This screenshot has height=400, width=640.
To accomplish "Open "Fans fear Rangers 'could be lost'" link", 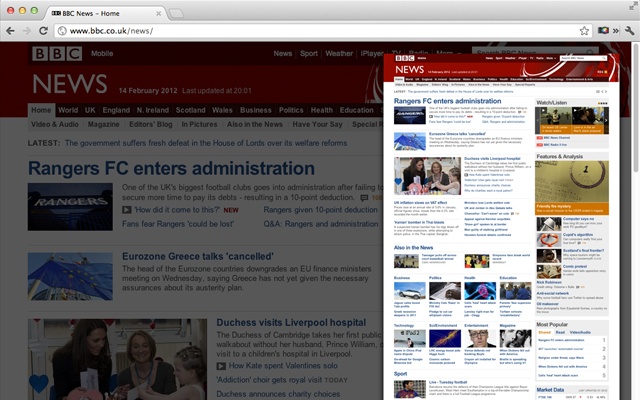I will click(x=178, y=224).
